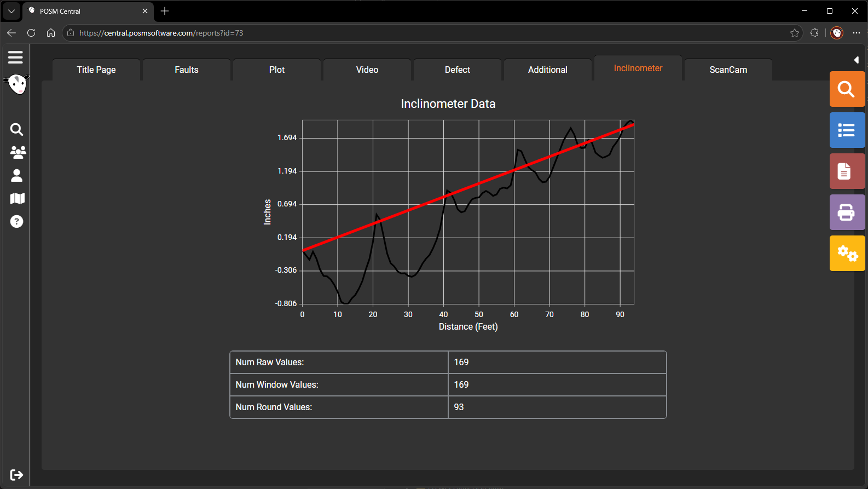This screenshot has width=868, height=489.
Task: Click the POSM opossum logo
Action: click(x=16, y=84)
